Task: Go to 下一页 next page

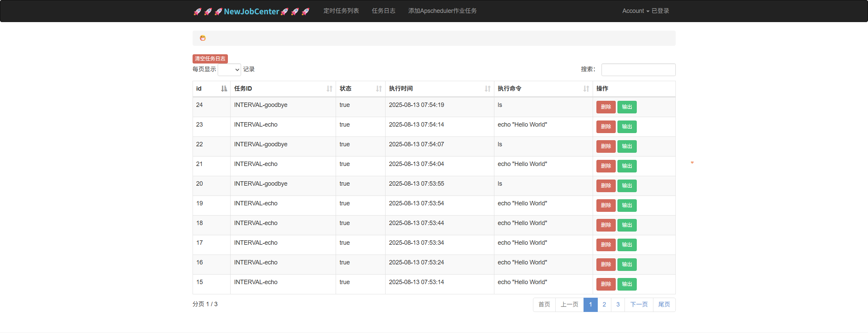Action: click(639, 304)
